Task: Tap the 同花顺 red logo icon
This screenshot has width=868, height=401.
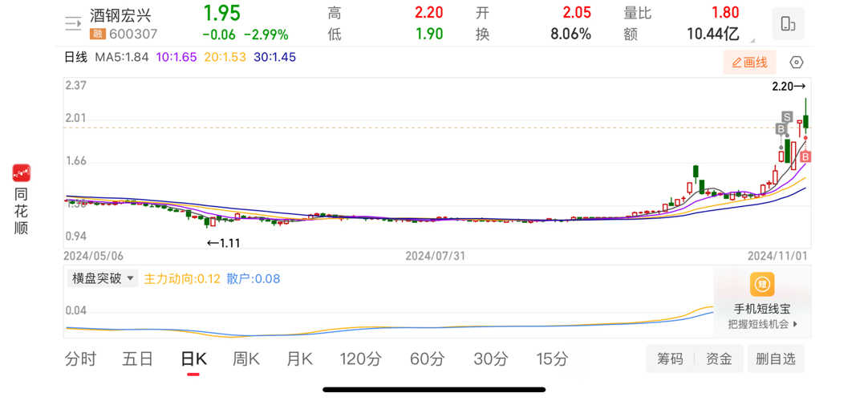Action: 22,172
